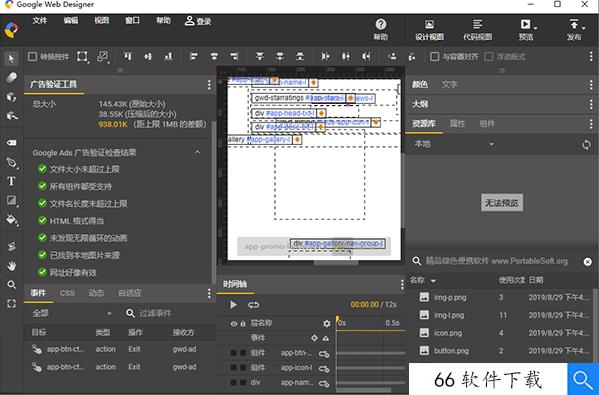Open the Name column sort dropdown
The width and height of the screenshot is (599, 395).
[x=433, y=281]
